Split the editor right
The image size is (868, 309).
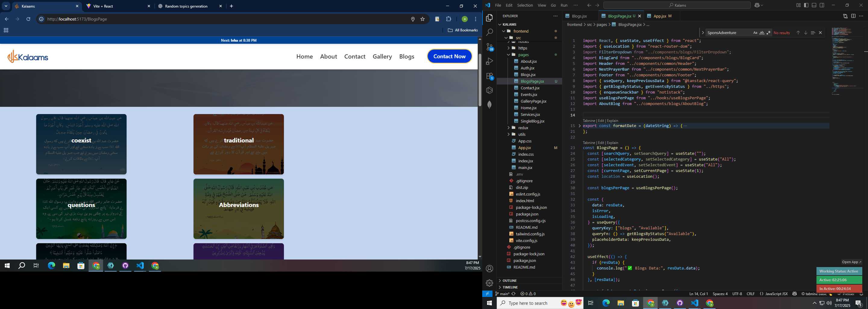[x=853, y=16]
